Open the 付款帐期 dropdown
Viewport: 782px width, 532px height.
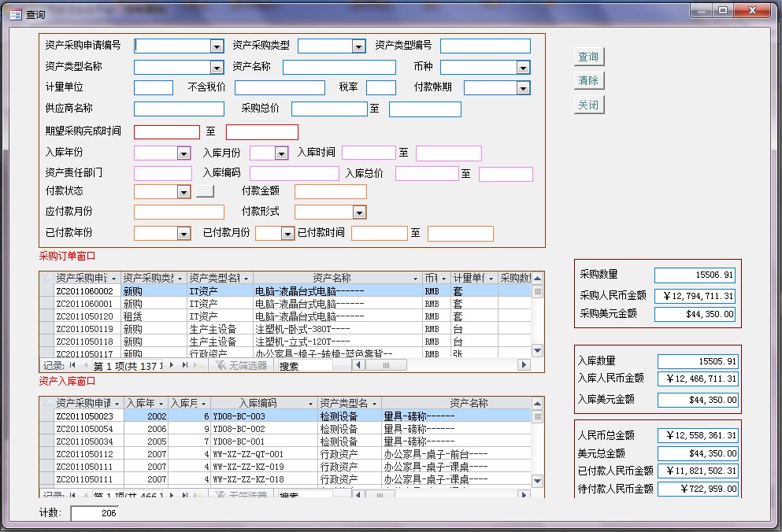pyautogui.click(x=523, y=88)
